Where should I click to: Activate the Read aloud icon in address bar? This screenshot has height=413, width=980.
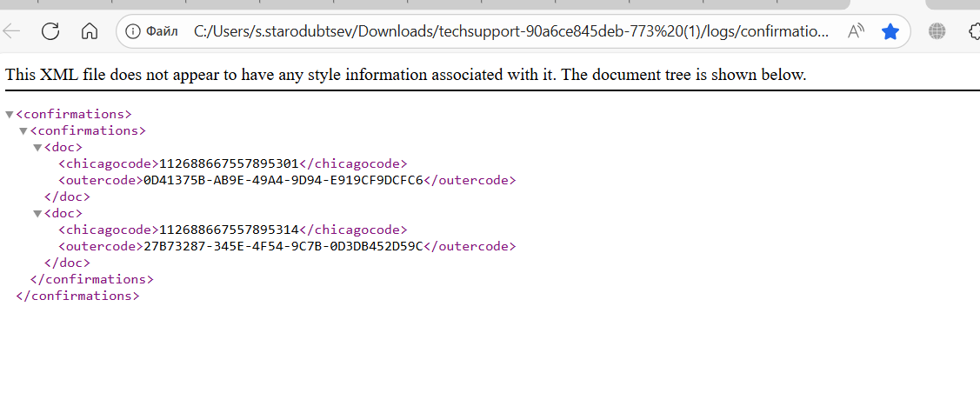[x=856, y=31]
